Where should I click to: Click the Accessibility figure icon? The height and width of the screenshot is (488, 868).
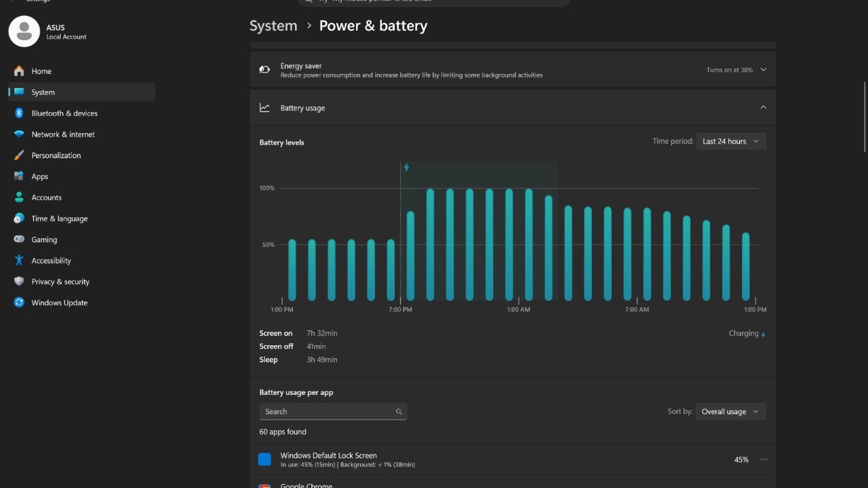(x=19, y=260)
